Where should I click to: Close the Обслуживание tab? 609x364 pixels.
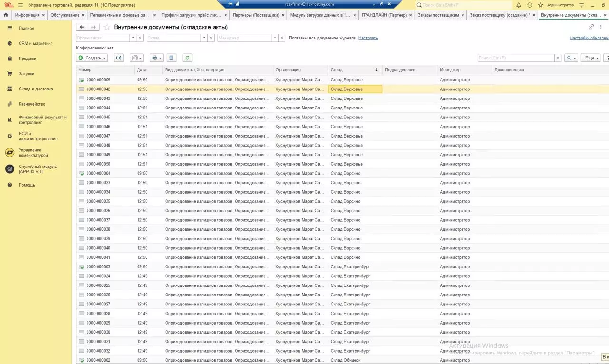84,15
